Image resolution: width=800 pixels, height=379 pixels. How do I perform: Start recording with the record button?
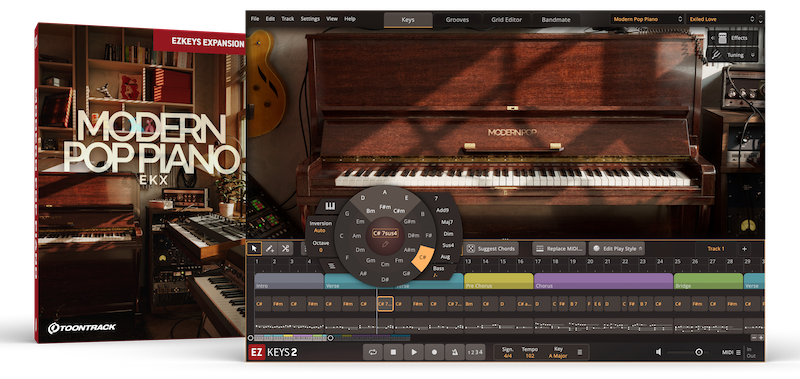[434, 352]
